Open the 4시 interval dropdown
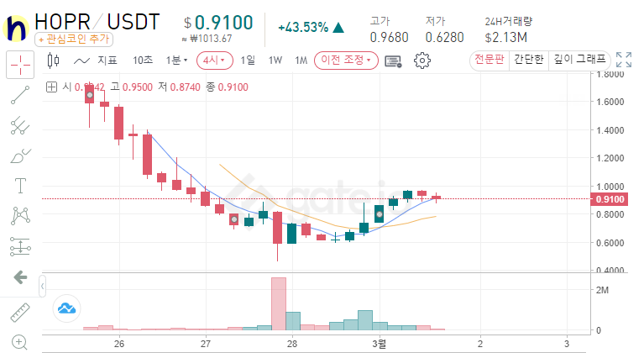 pyautogui.click(x=214, y=61)
